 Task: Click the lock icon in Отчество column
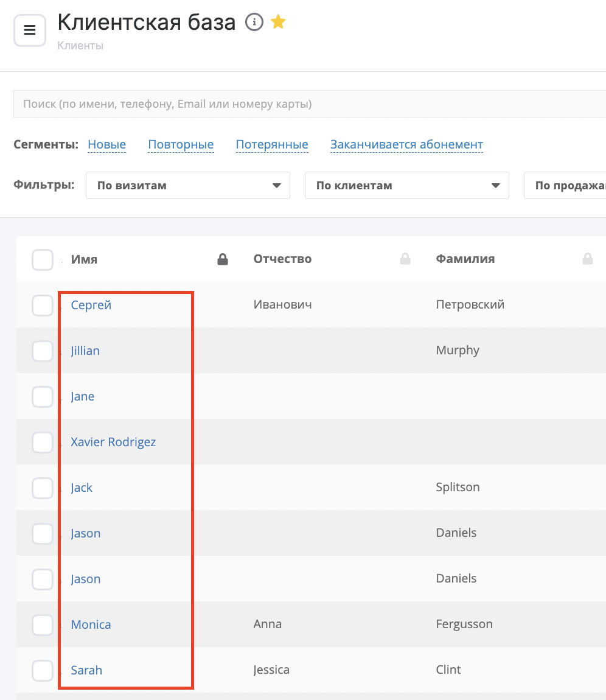pos(405,260)
